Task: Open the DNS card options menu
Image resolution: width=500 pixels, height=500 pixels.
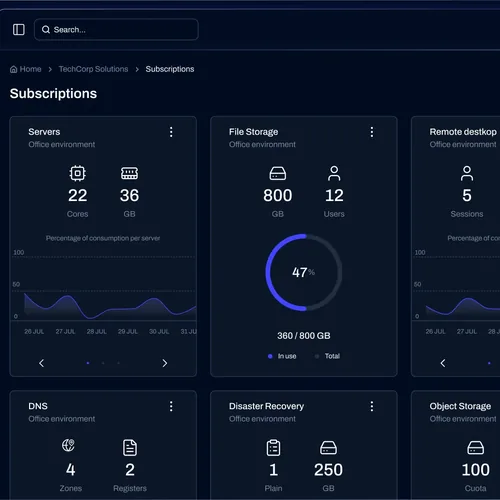Action: (171, 406)
